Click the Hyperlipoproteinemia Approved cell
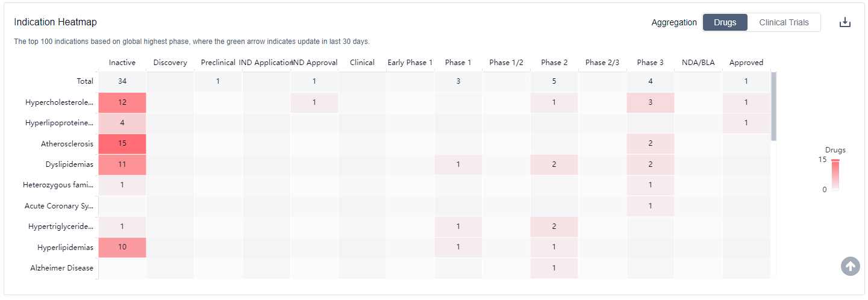 pos(746,123)
